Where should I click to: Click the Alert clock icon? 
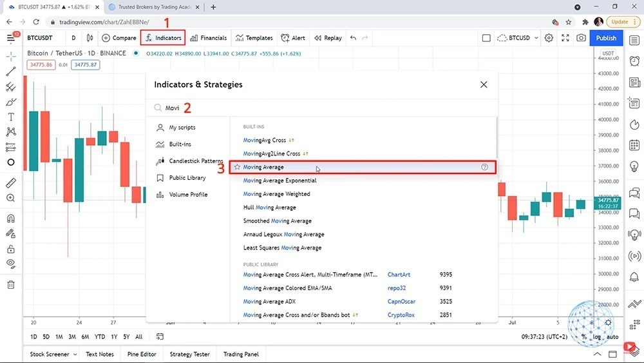[285, 38]
